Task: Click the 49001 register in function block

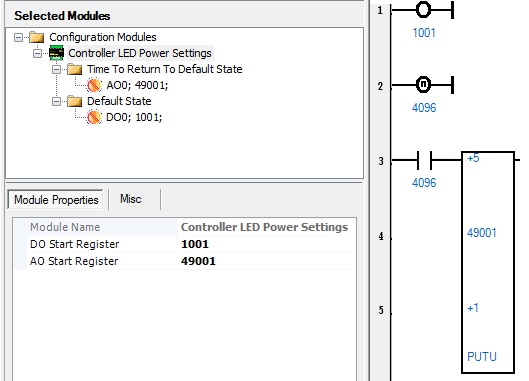Action: point(482,233)
